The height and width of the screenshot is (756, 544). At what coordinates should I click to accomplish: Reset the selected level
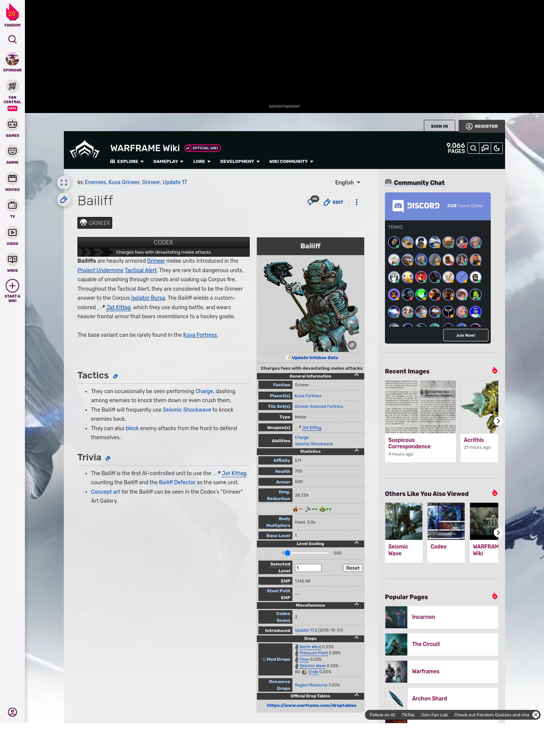(353, 568)
